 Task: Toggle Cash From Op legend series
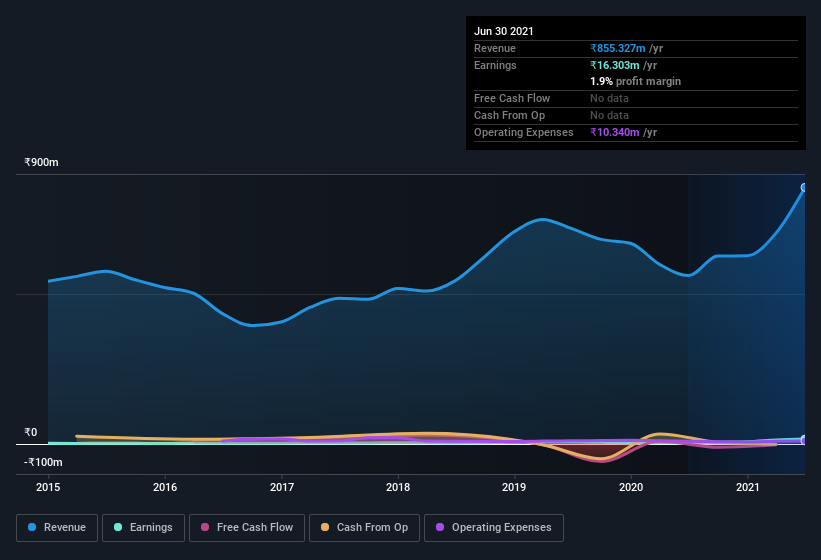point(364,528)
